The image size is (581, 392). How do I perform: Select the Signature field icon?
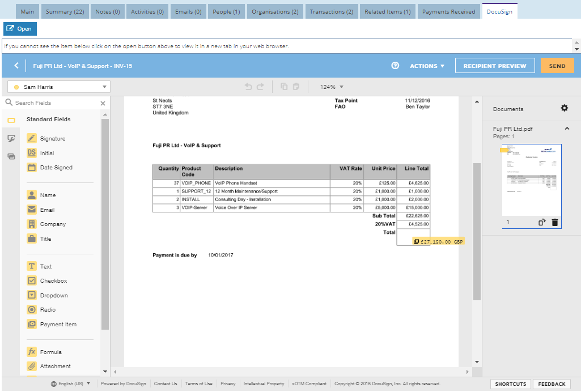(32, 138)
